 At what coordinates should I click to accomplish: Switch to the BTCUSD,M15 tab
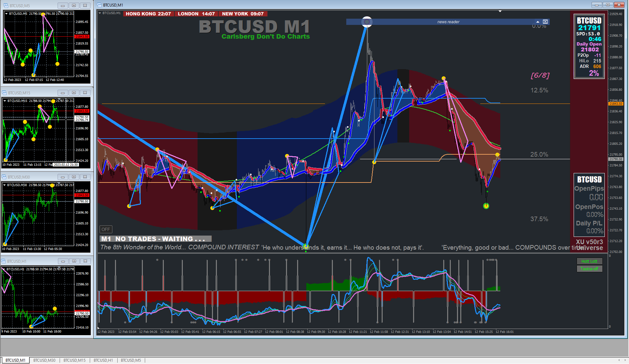click(74, 360)
